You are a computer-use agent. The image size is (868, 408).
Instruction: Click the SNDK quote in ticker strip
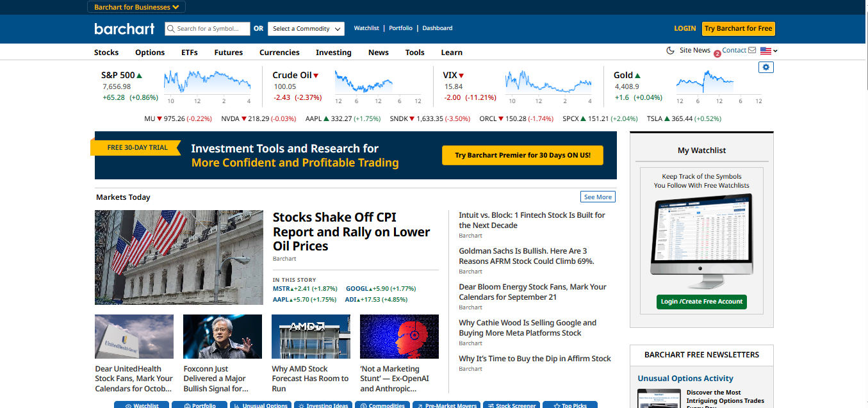(430, 118)
